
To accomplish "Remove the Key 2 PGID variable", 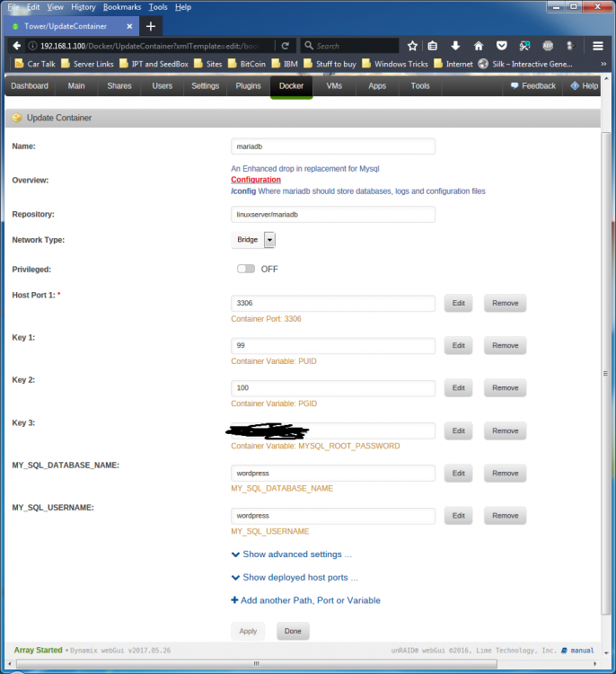I will coord(506,387).
